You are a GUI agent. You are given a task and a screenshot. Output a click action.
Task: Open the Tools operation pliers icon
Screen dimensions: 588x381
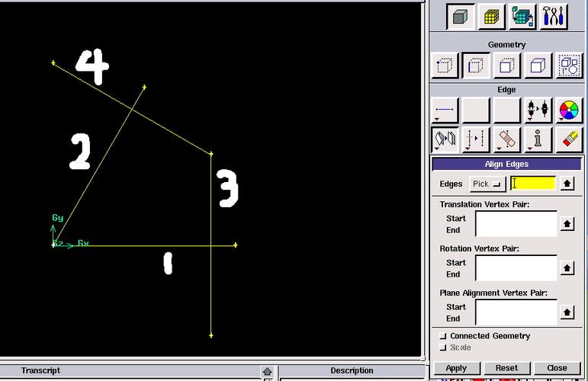coord(554,17)
